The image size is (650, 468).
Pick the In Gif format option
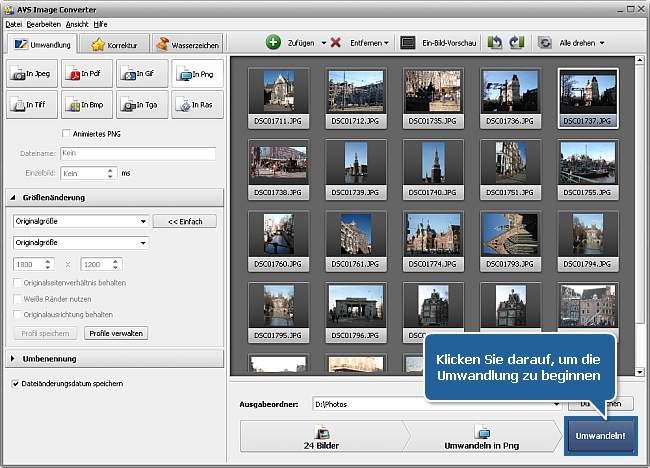[141, 75]
